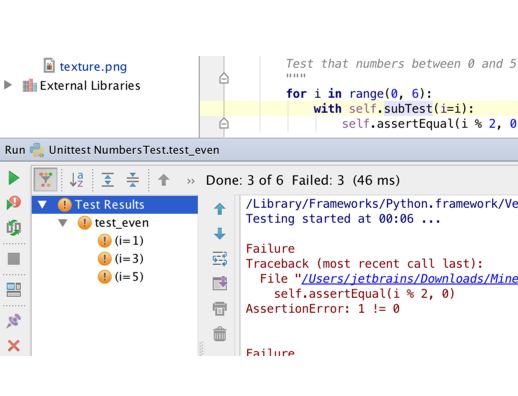This screenshot has width=518, height=396.
Task: Sort test results alphabetically
Action: click(77, 180)
